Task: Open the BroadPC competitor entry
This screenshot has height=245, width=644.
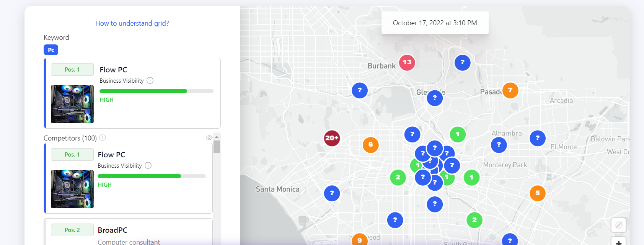Action: click(112, 230)
